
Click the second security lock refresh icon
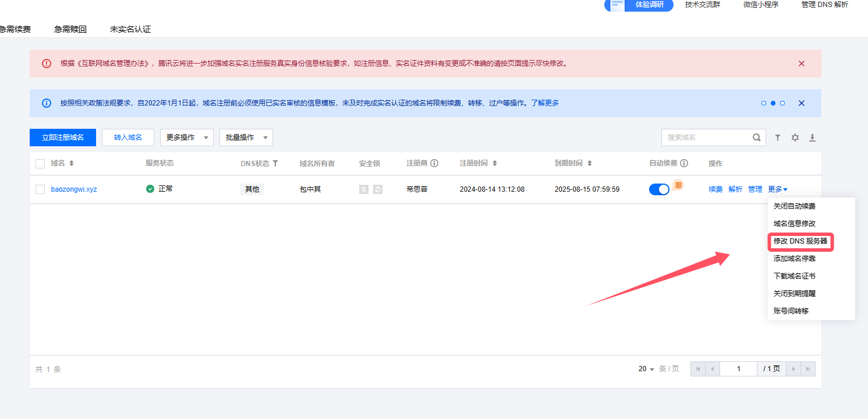378,189
